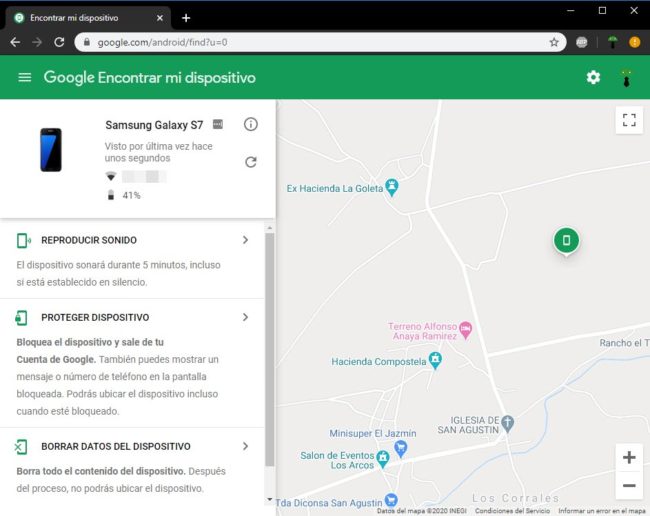Click the Rancho el T map label
This screenshot has width=650, height=516.
coord(624,343)
